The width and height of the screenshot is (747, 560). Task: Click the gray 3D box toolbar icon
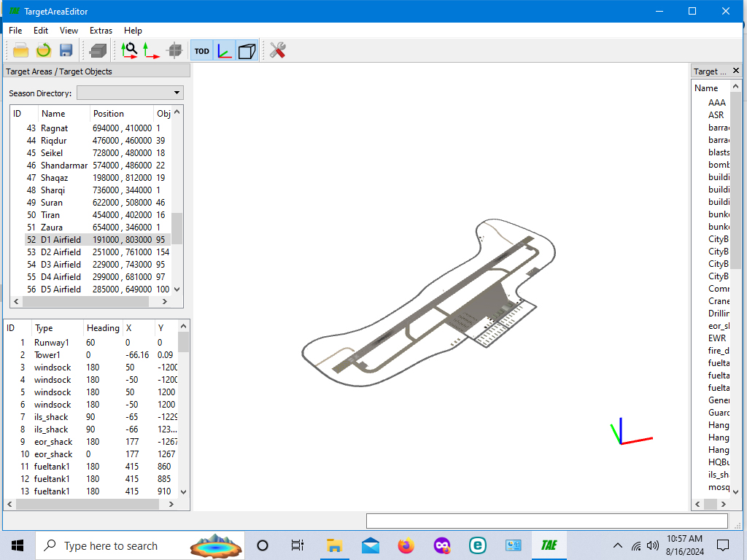pyautogui.click(x=98, y=50)
